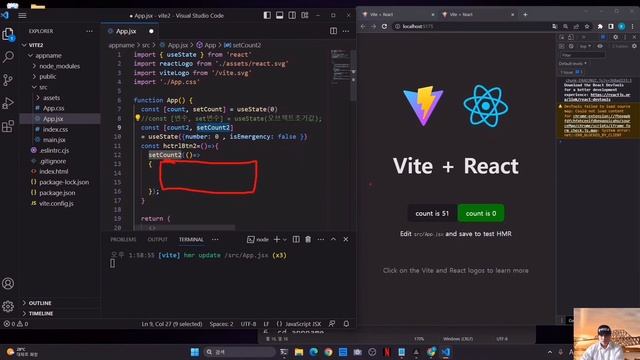This screenshot has height=360, width=640.
Task: Open the browser three-dot menu
Action: tap(633, 26)
